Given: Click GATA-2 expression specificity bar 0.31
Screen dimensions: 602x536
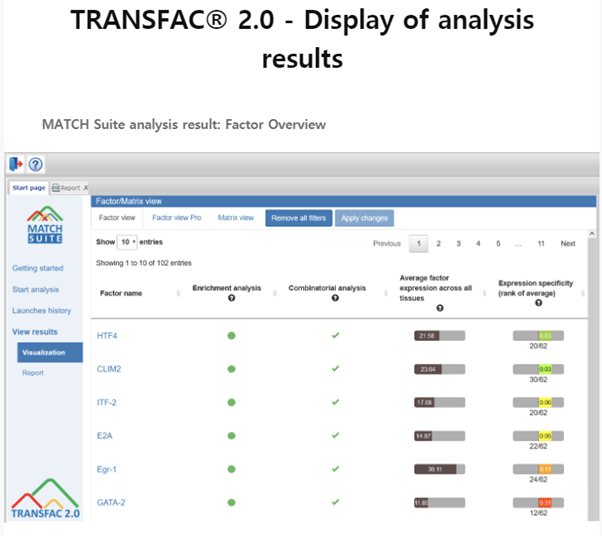Looking at the screenshot, I should click(x=538, y=503).
